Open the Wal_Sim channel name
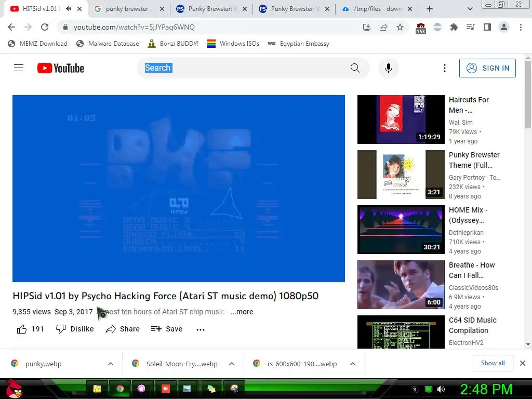 click(x=460, y=123)
